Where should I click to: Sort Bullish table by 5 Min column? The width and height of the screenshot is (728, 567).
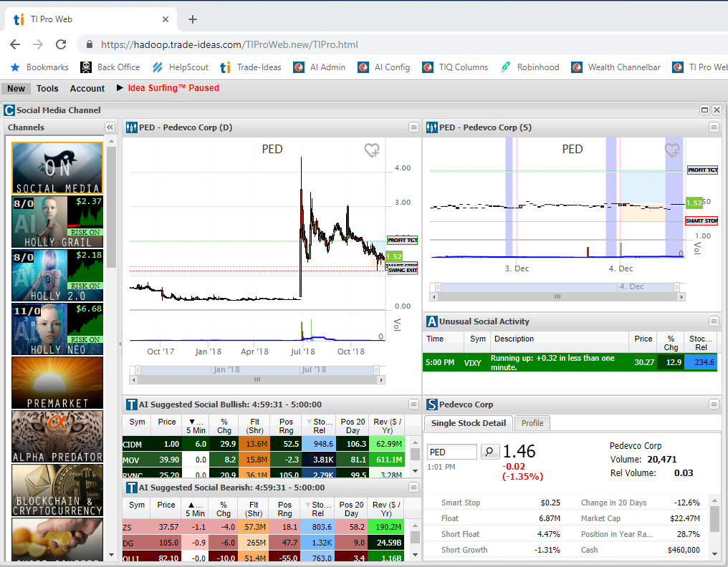[195, 425]
